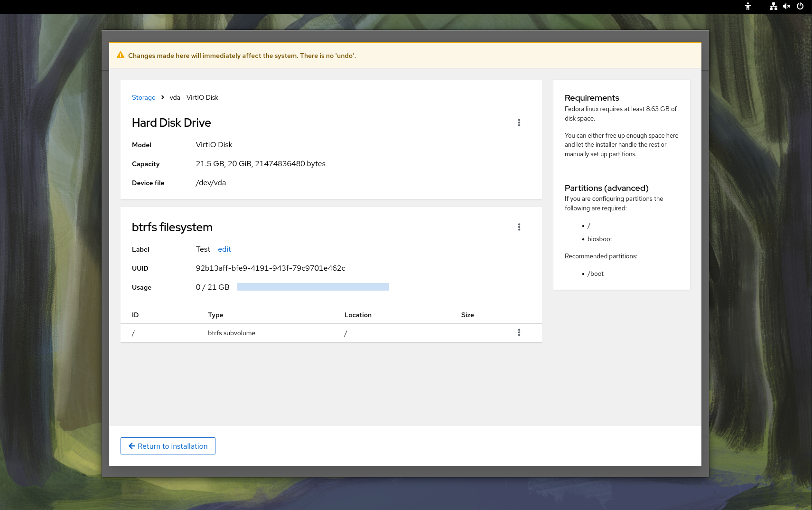
Task: Click the breadcrumb chevron separator
Action: pos(163,97)
